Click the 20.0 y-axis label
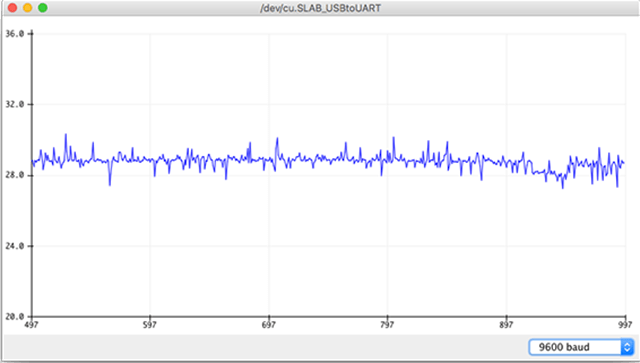The height and width of the screenshot is (363, 640). (15, 316)
